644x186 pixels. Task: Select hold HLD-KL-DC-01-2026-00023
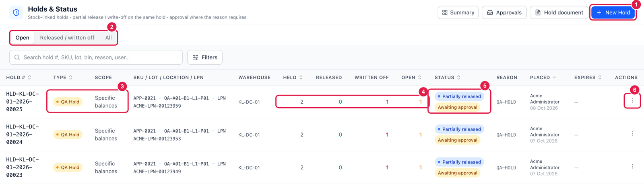[23, 168]
